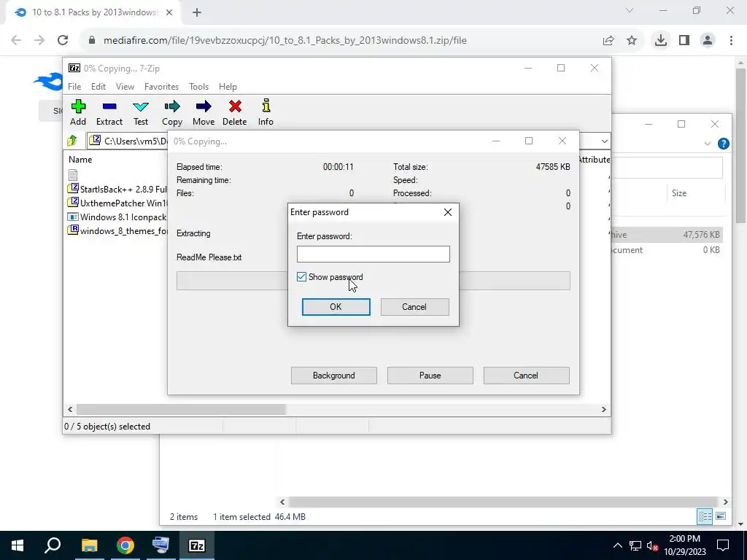Close the Enter password dialog with X
This screenshot has height=560, width=747.
(448, 212)
